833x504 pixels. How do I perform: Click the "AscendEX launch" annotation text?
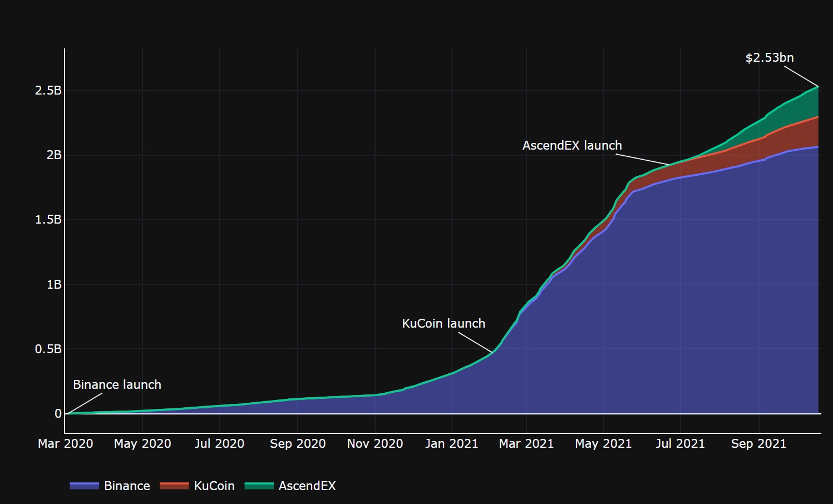tap(572, 146)
